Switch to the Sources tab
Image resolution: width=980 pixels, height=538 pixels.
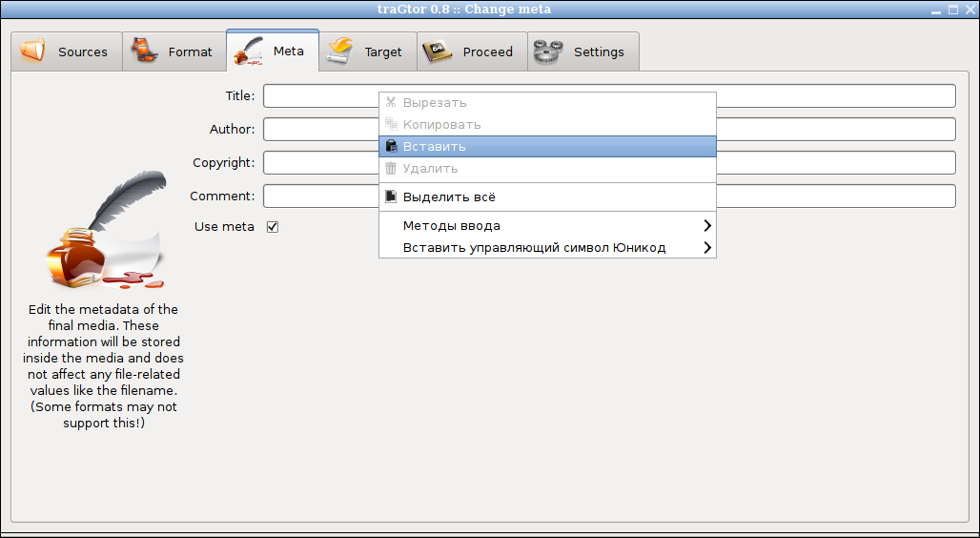(x=67, y=52)
